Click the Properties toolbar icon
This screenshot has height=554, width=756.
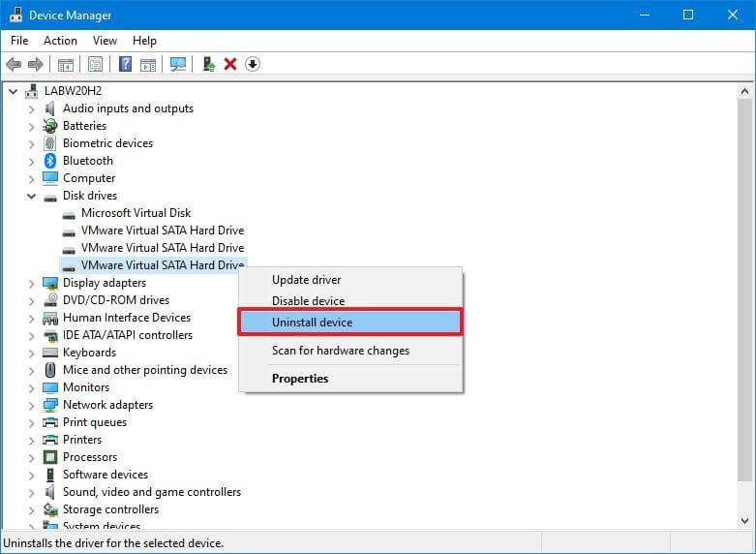coord(95,64)
